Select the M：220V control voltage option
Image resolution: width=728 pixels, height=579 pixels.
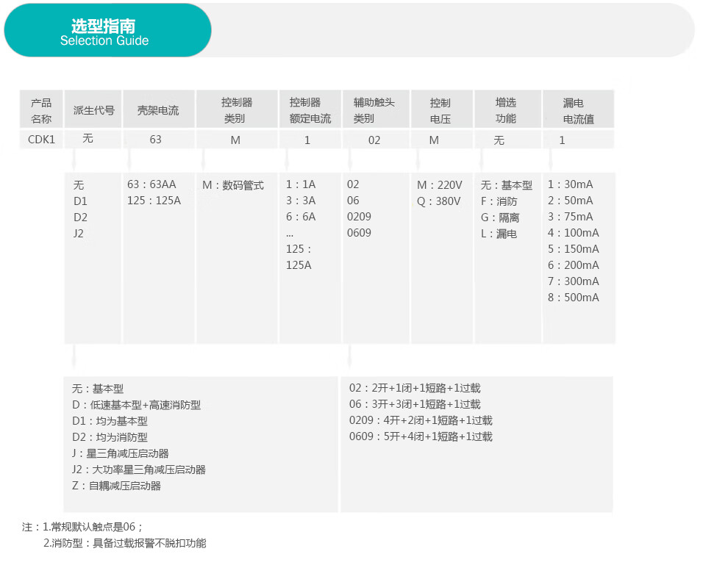(x=439, y=185)
